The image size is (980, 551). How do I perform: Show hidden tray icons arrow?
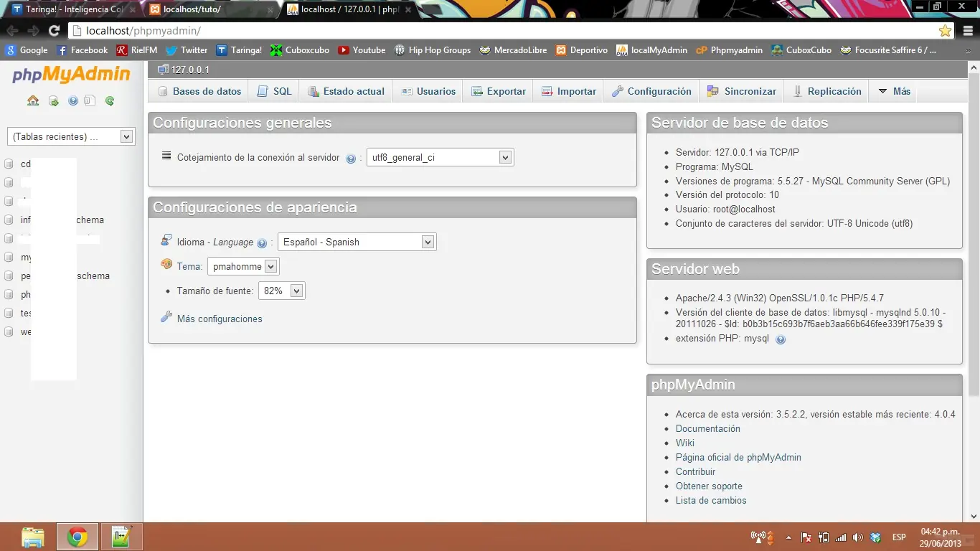[789, 537]
